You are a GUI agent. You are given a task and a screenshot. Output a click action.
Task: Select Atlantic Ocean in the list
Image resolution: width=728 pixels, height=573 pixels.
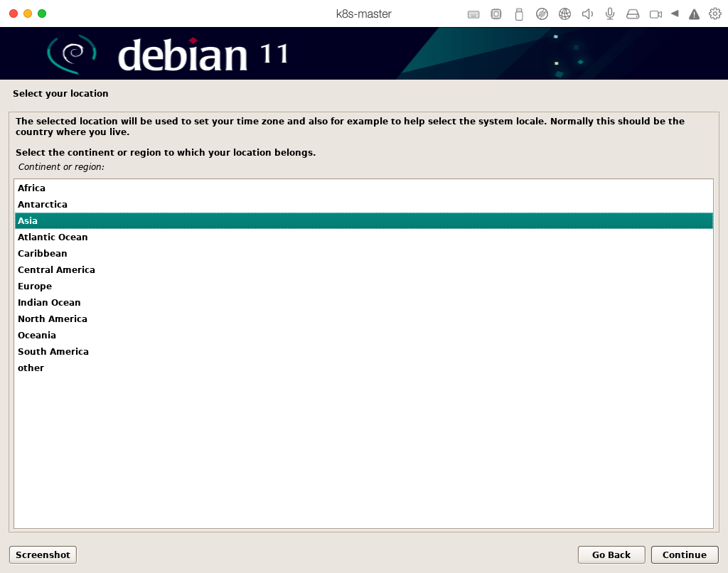pos(363,237)
